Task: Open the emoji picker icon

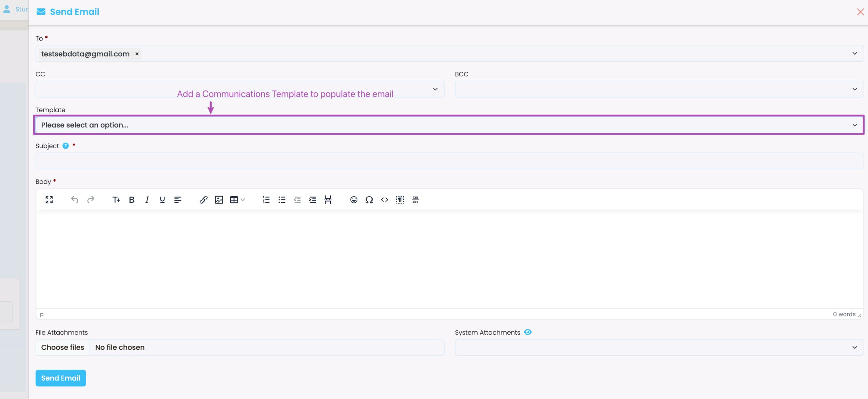Action: pyautogui.click(x=354, y=200)
